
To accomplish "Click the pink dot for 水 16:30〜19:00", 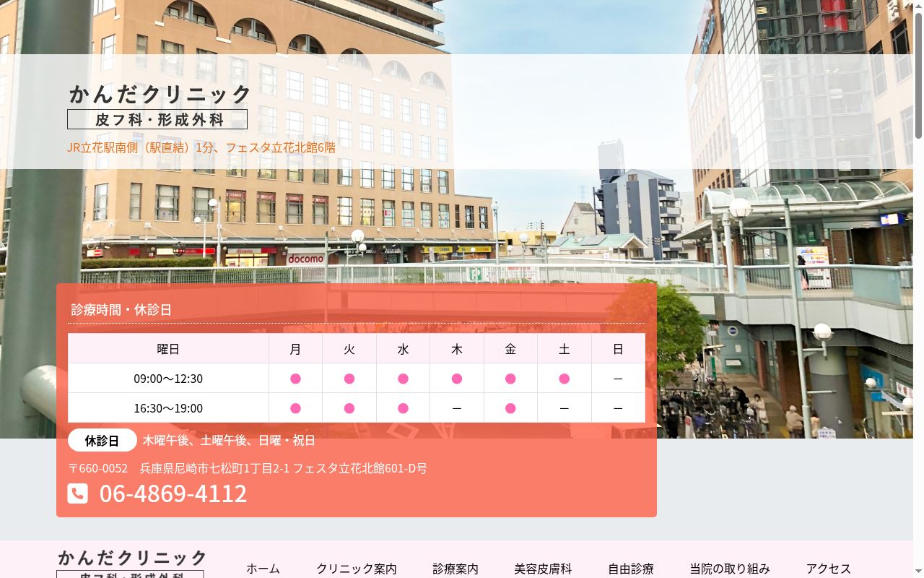I will pyautogui.click(x=403, y=408).
